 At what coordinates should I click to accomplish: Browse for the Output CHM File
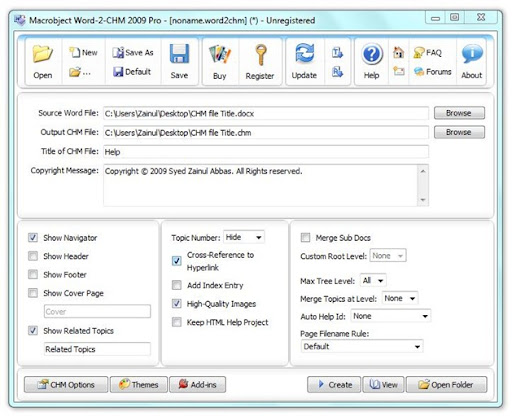[459, 132]
